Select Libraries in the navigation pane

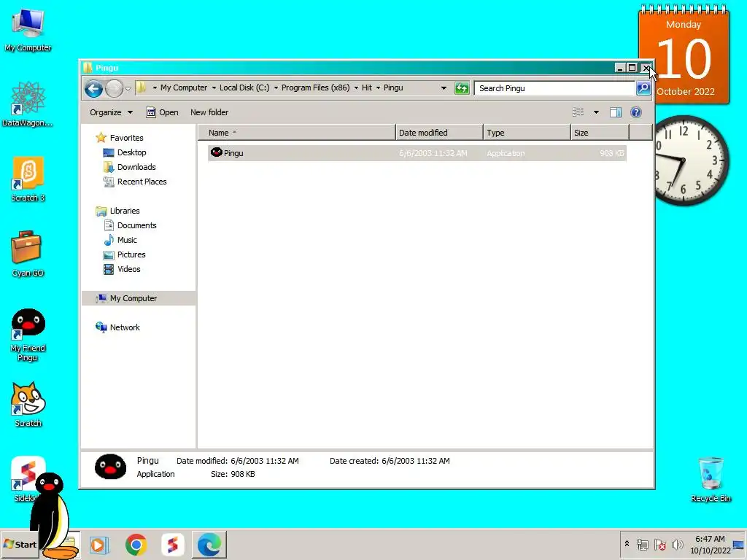(117, 211)
